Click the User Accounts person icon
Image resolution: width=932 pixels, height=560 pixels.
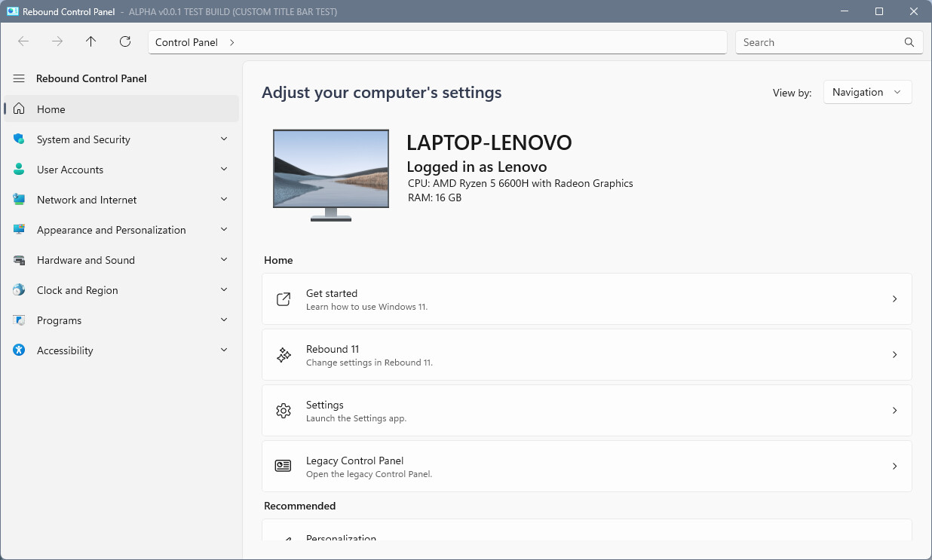20,170
